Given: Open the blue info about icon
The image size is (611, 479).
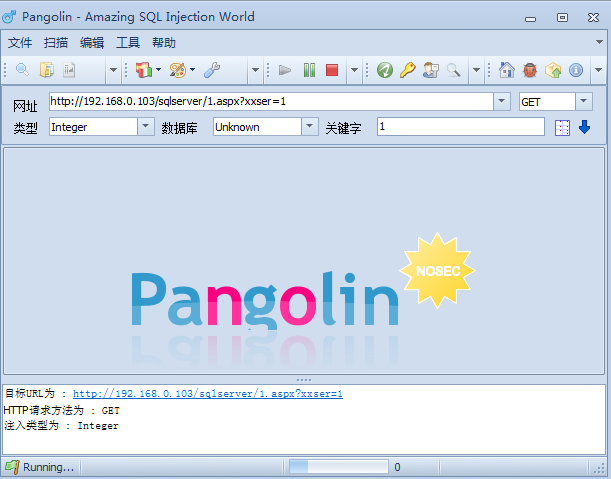Looking at the screenshot, I should pyautogui.click(x=576, y=70).
